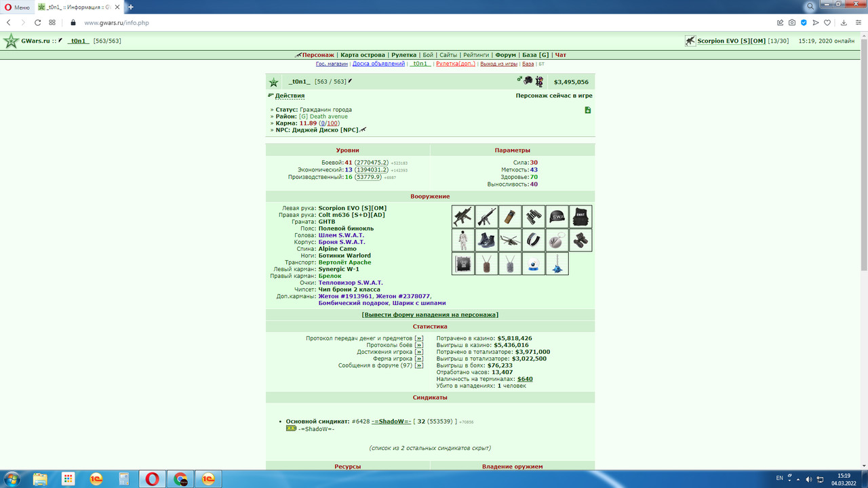This screenshot has width=868, height=488.
Task: Open the Вертолёт Apache transport link
Action: (344, 262)
